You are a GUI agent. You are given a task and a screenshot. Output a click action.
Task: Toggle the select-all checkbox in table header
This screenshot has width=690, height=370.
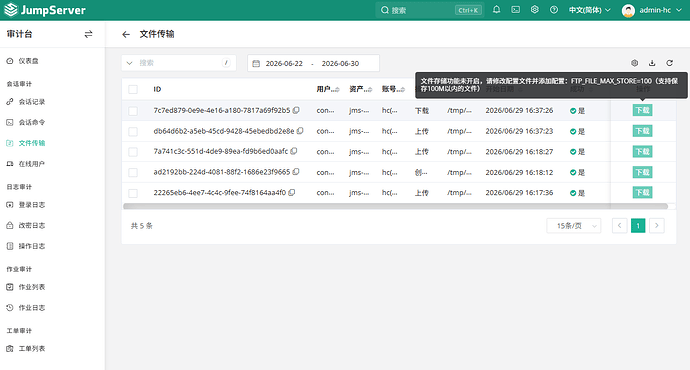pos(133,89)
